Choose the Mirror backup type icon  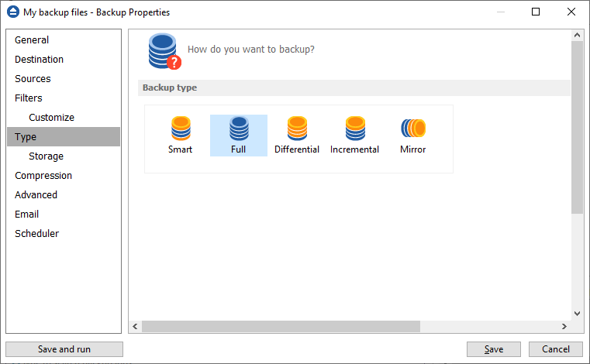click(413, 129)
